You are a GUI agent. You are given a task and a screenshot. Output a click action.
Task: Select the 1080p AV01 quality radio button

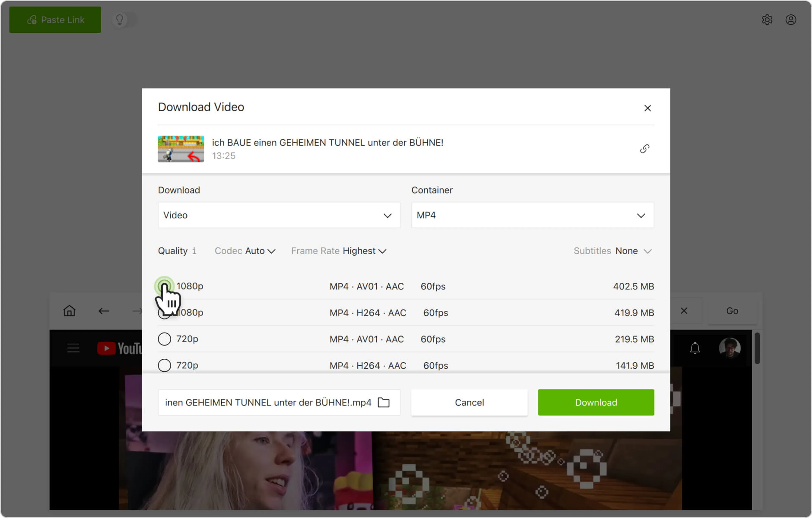coord(165,286)
